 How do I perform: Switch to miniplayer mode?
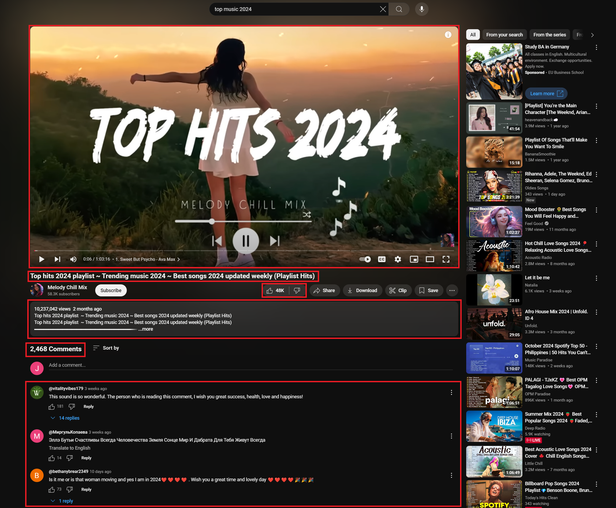point(414,259)
